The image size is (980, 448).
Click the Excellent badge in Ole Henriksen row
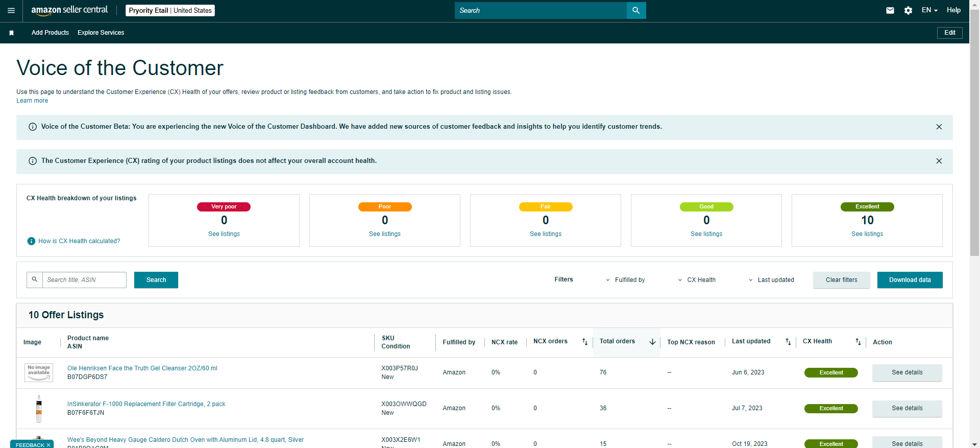(831, 373)
